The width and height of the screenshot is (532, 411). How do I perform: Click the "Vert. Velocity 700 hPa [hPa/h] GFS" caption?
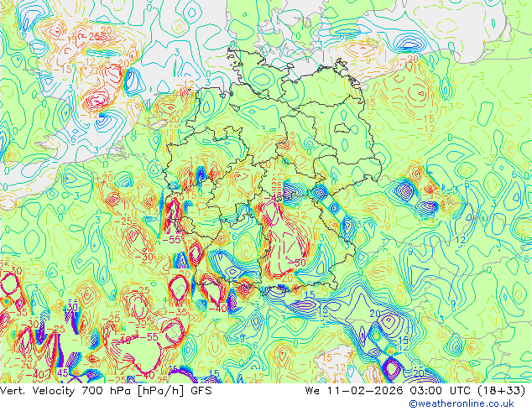tap(106, 391)
